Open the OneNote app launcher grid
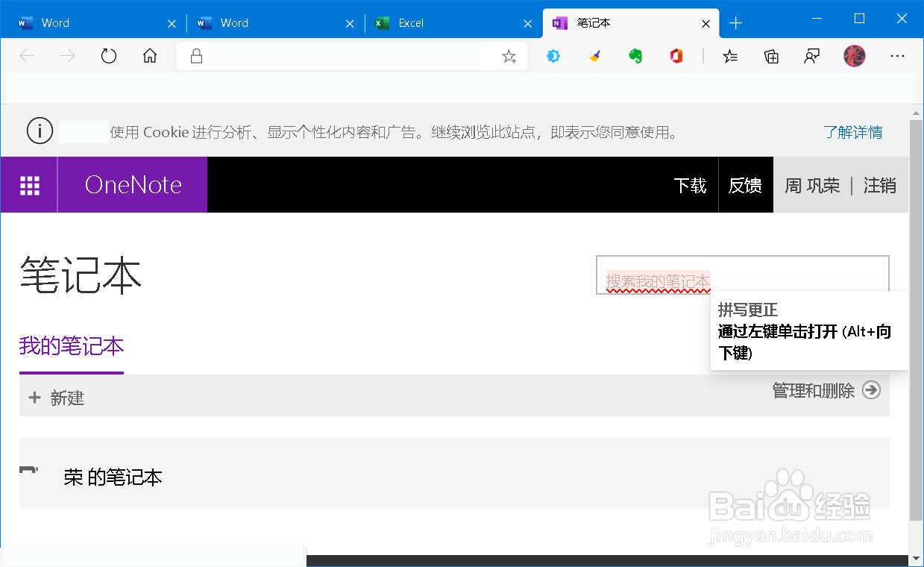This screenshot has width=924, height=567. 29,185
